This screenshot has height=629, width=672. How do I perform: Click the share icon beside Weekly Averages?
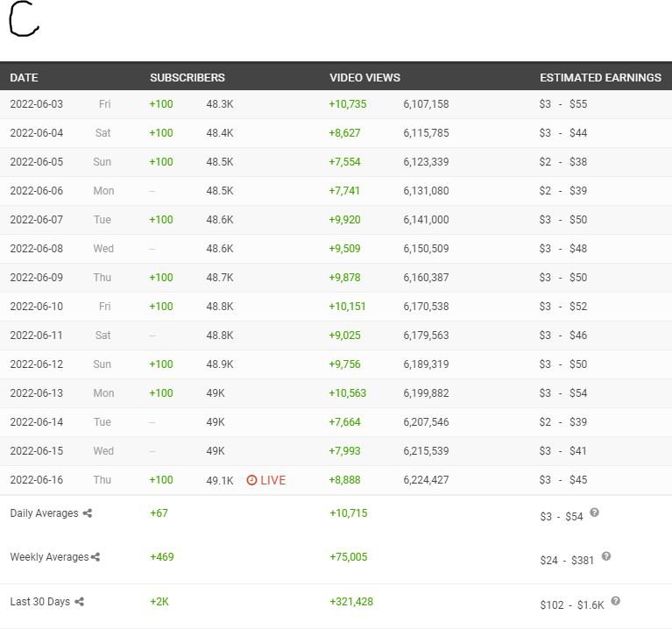pyautogui.click(x=95, y=557)
